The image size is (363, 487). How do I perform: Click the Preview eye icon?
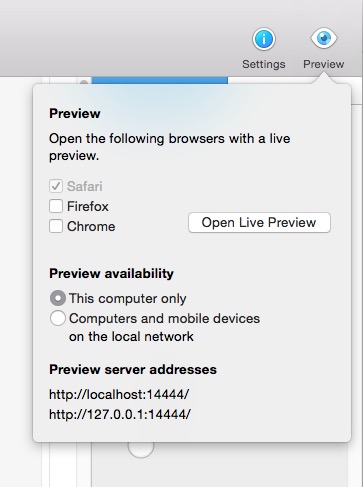(x=324, y=38)
